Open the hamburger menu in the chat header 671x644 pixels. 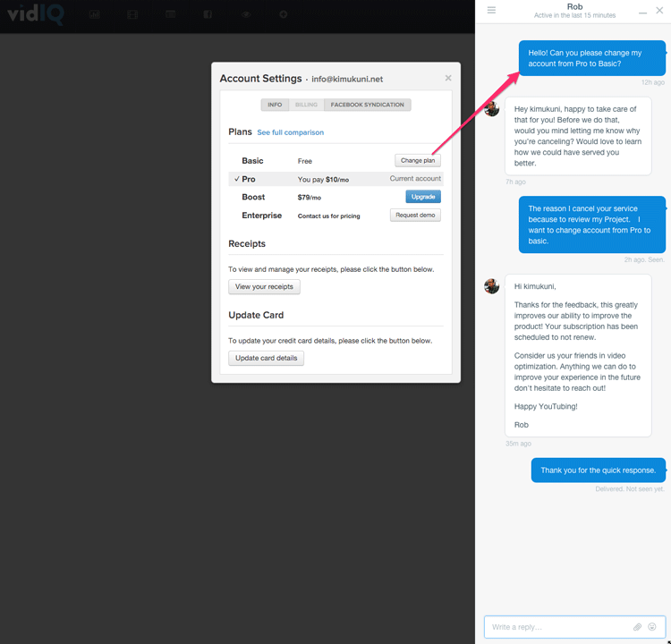tap(491, 10)
